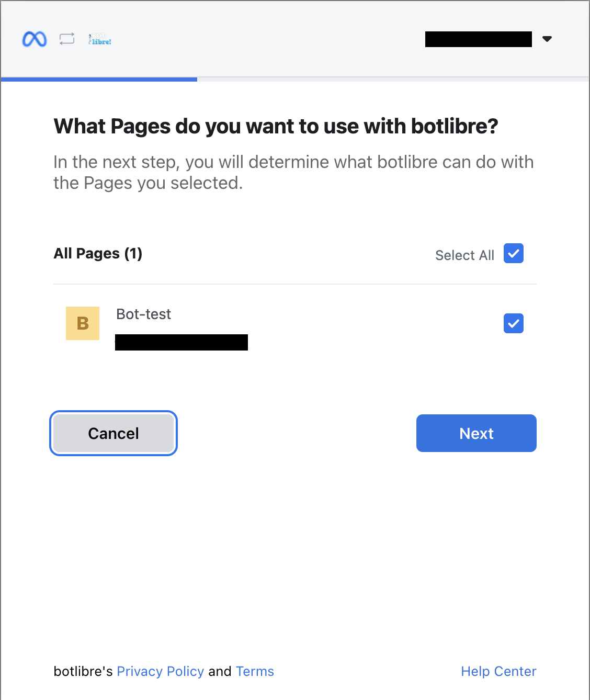The image size is (590, 700).
Task: Click the Select All label
Action: pos(464,255)
